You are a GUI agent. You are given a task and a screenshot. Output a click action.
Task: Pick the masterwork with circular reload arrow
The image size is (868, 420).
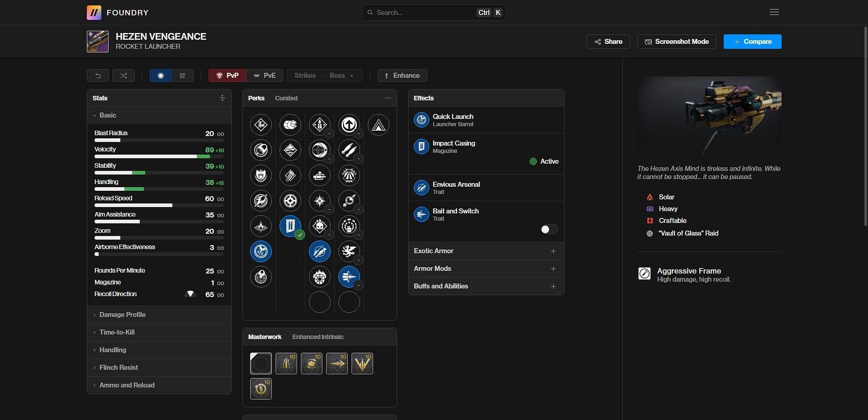[x=261, y=389]
